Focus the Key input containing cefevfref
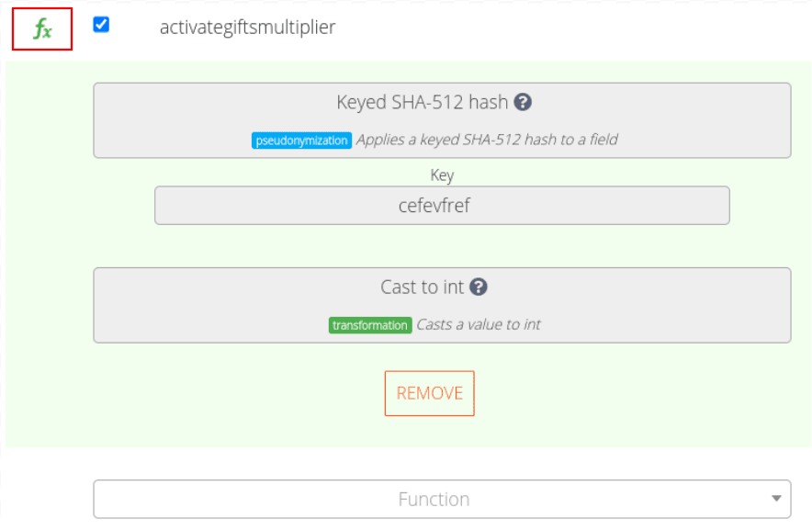812x530 pixels. click(x=441, y=206)
